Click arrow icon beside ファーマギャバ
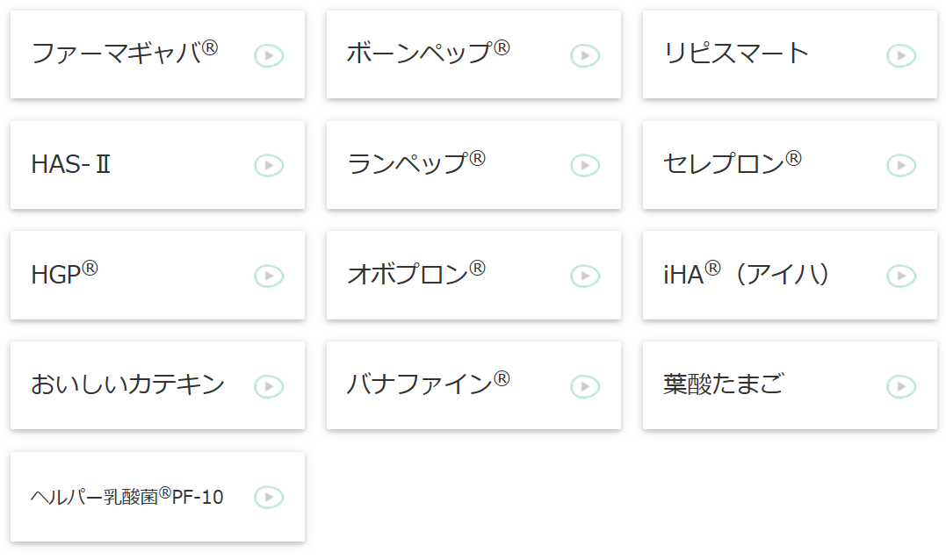Viewport: 946px width, 560px height. pyautogui.click(x=269, y=56)
